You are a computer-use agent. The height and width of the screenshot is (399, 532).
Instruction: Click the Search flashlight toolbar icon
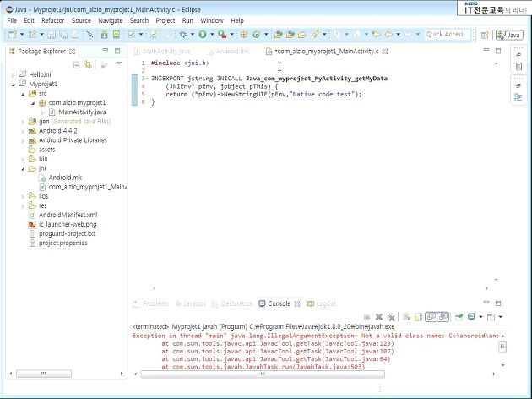pos(315,35)
